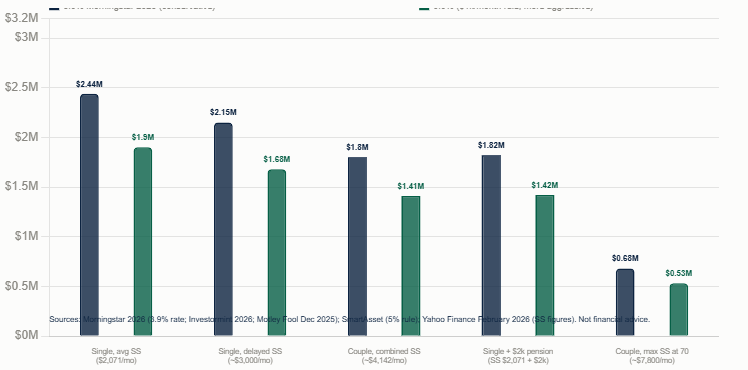Select the navy $2.15M bar for Single, delayed SS

click(x=223, y=229)
